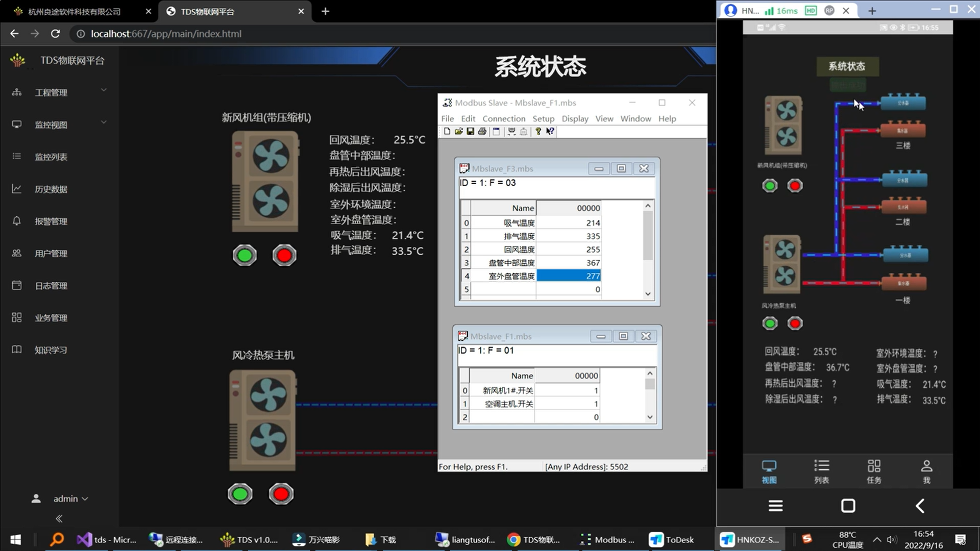Click the Print icon in Modbus Slave toolbar
Viewport: 980px width, 551px height.
click(482, 131)
